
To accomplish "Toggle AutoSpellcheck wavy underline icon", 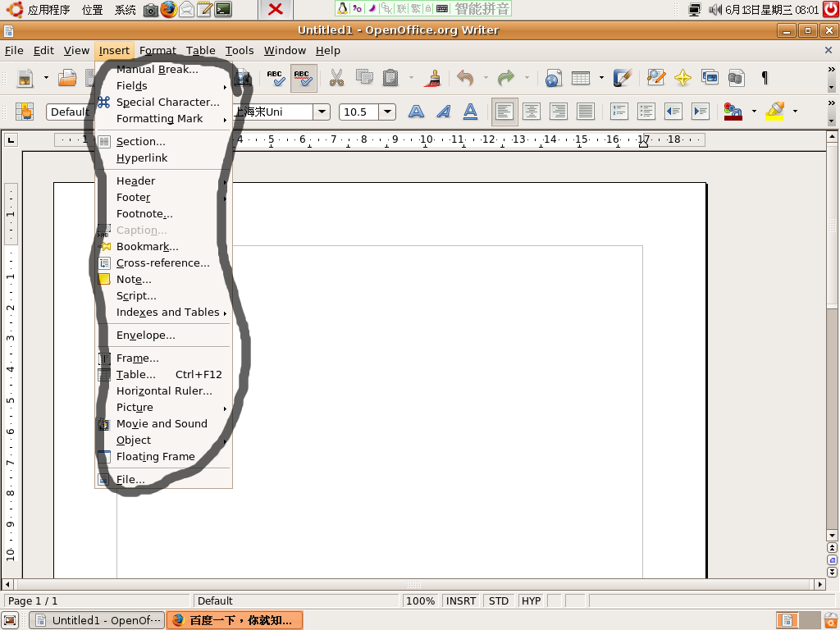I will (x=304, y=78).
